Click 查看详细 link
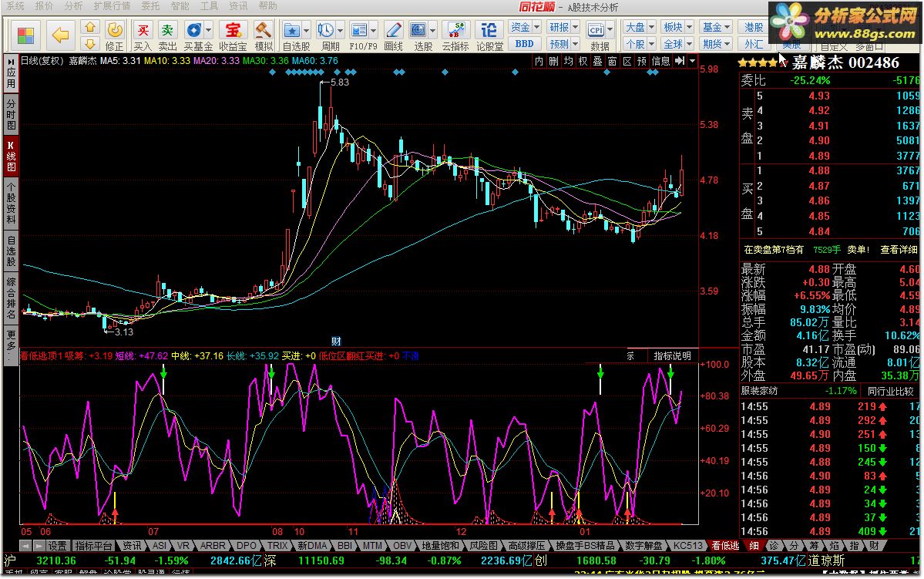The width and height of the screenshot is (924, 579). pyautogui.click(x=899, y=250)
